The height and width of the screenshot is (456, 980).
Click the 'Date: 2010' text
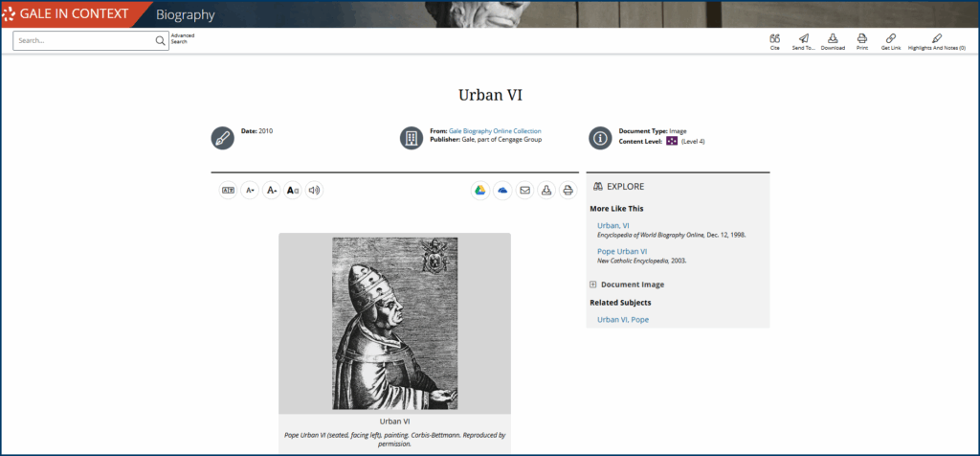pos(256,131)
